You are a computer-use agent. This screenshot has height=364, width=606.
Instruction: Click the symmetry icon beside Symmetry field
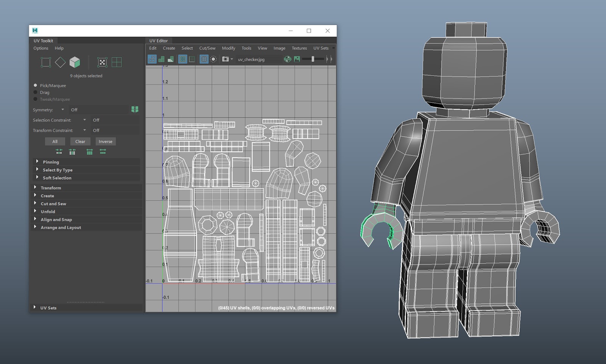[x=135, y=109]
